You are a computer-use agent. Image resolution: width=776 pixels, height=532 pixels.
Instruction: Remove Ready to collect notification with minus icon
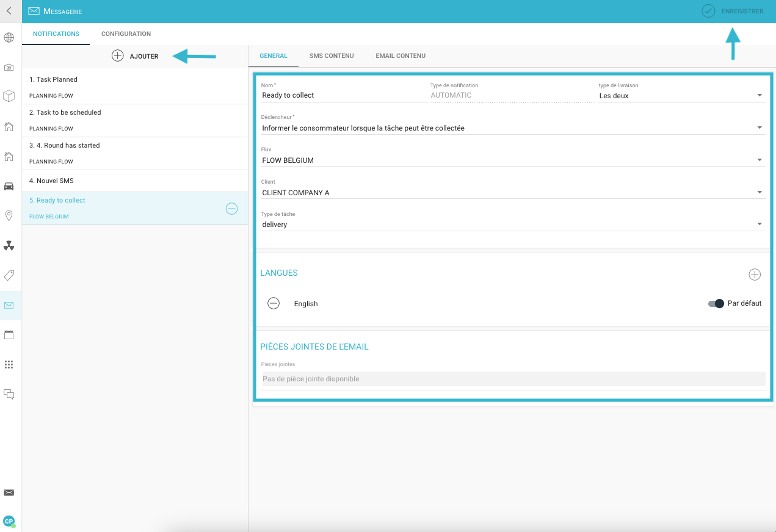[231, 209]
